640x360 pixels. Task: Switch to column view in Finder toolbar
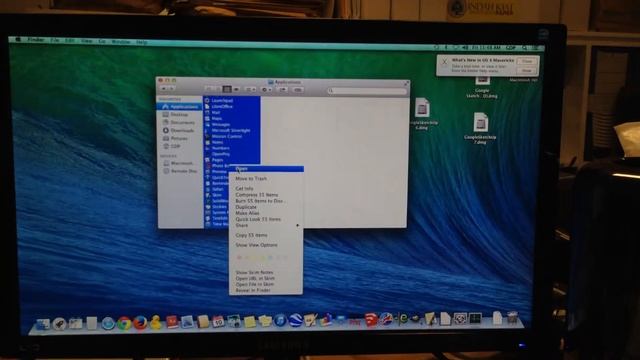click(227, 89)
